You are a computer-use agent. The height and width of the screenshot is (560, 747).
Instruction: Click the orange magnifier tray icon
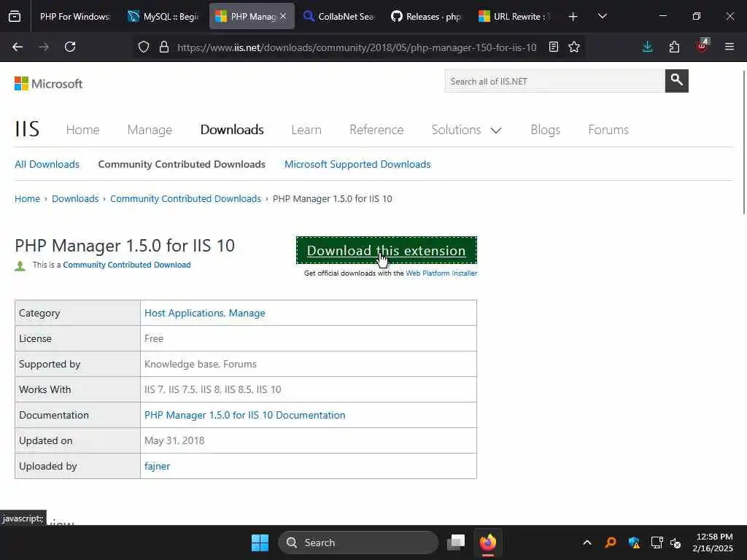point(611,542)
